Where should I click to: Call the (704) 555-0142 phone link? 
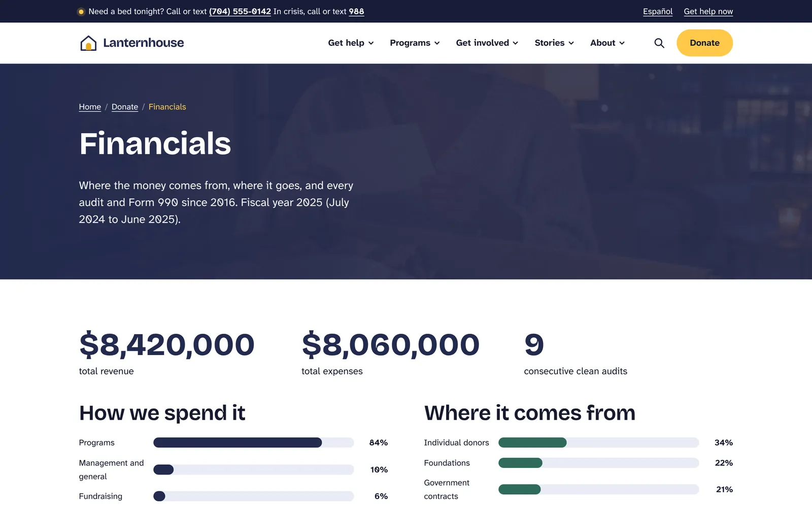point(240,11)
